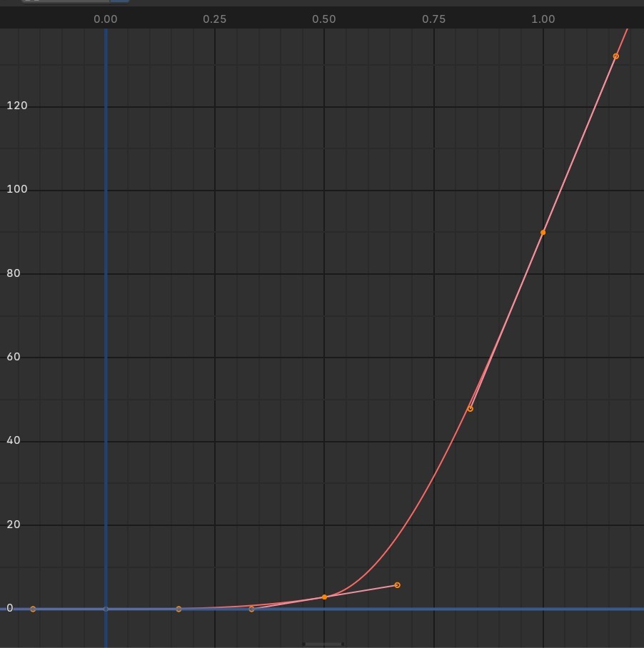Viewport: 644px width, 648px height.
Task: Click the 0.25 mark on the time ruler
Action: 214,19
